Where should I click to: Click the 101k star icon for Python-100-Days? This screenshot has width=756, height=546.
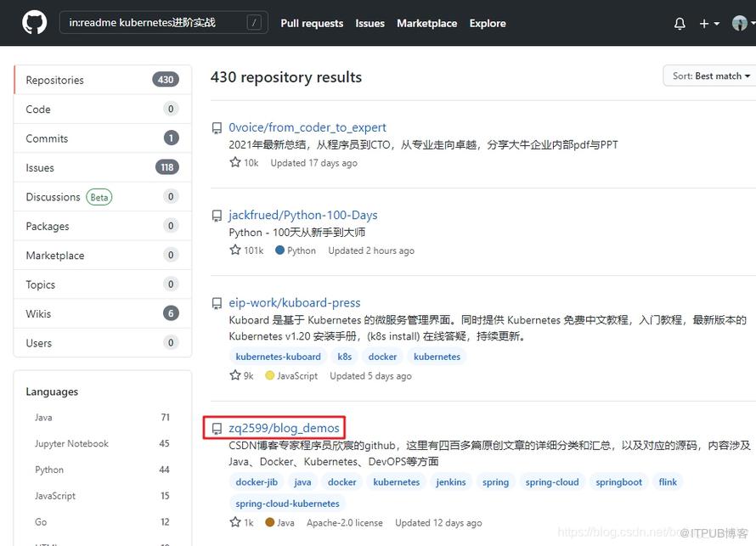pos(234,250)
